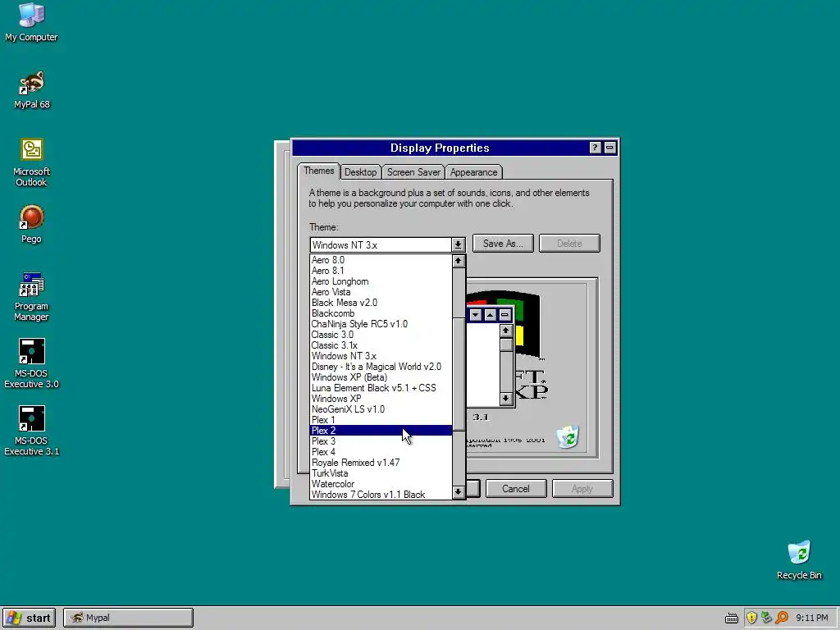Select the MS-DOS Executive 3.1 shortcut
Screen dimensions: 840x630
[x=31, y=431]
